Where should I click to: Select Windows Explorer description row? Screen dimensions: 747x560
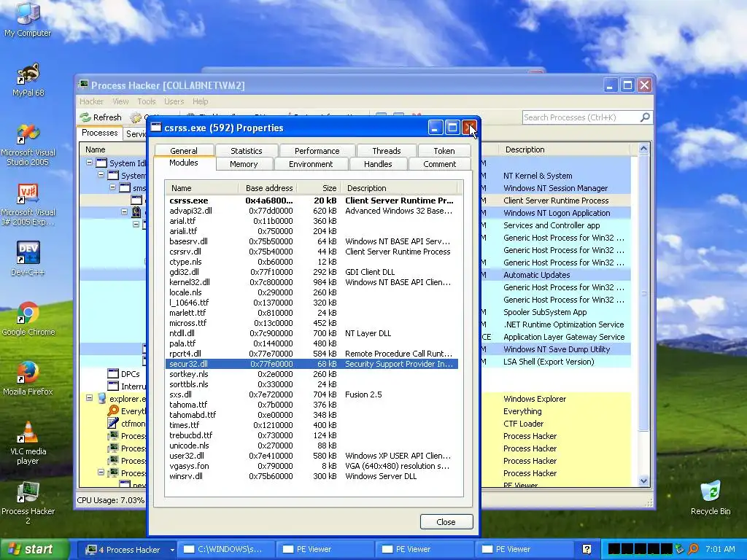535,399
